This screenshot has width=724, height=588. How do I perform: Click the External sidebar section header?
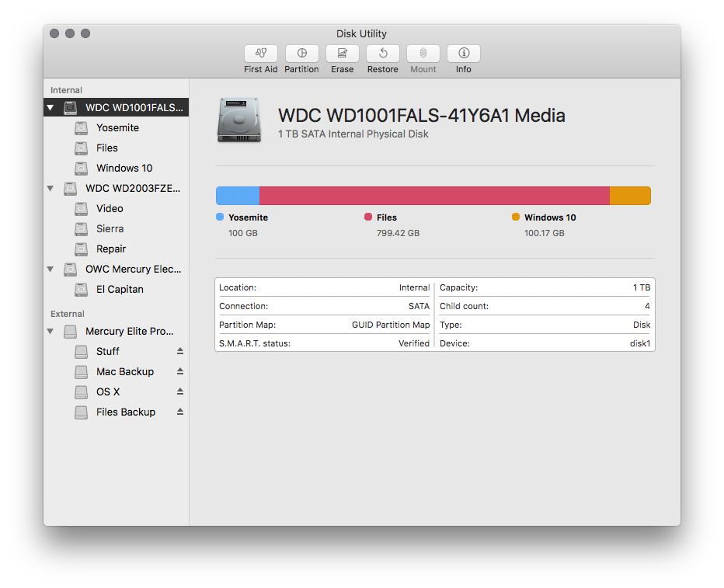tap(68, 314)
